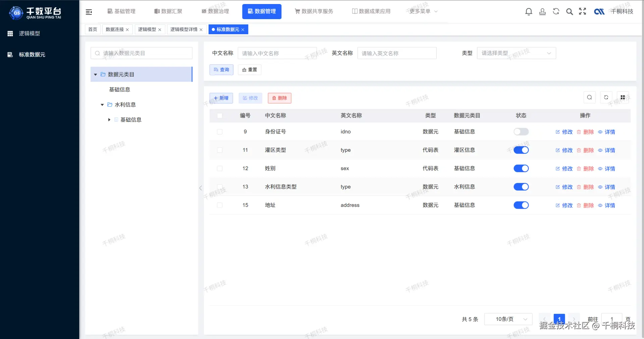Viewport: 644px width, 339px height.
Task: Collapse the 水利信息 tree node
Action: pyautogui.click(x=102, y=105)
